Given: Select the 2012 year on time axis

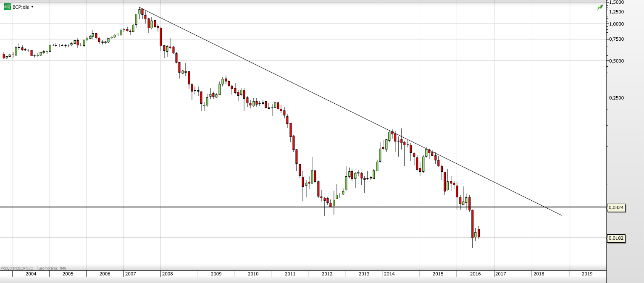Looking at the screenshot, I should (327, 274).
